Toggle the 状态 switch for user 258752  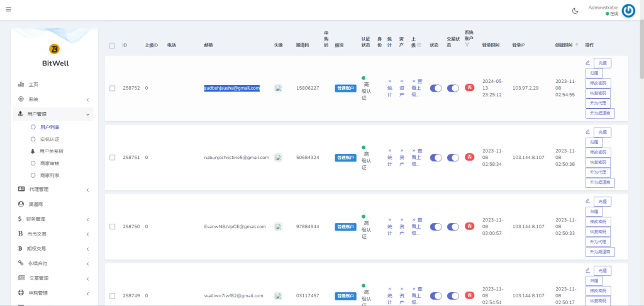click(436, 89)
